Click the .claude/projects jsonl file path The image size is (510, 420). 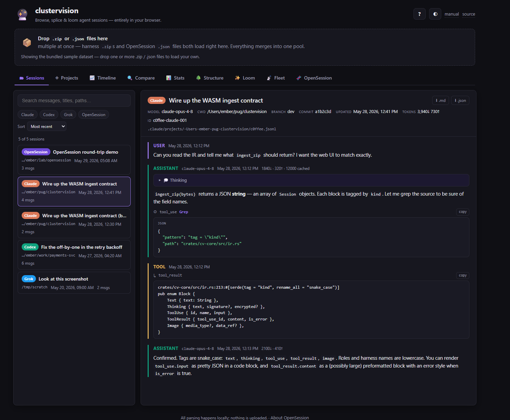(x=212, y=129)
